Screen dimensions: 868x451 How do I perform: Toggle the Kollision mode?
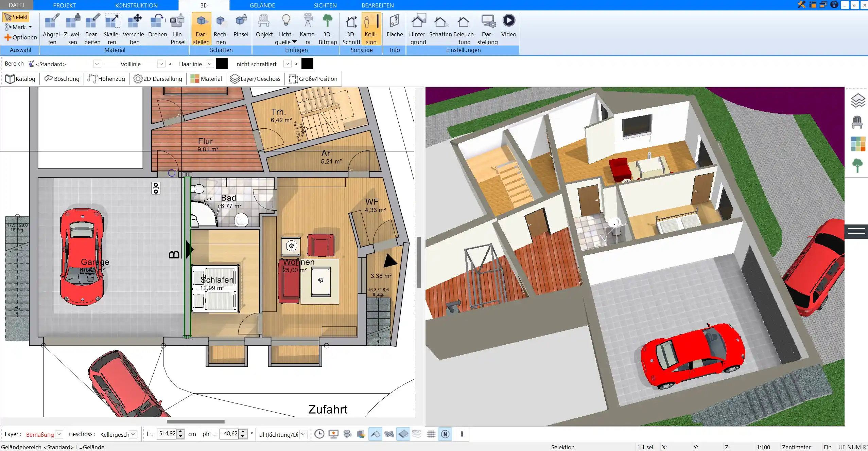tap(371, 29)
